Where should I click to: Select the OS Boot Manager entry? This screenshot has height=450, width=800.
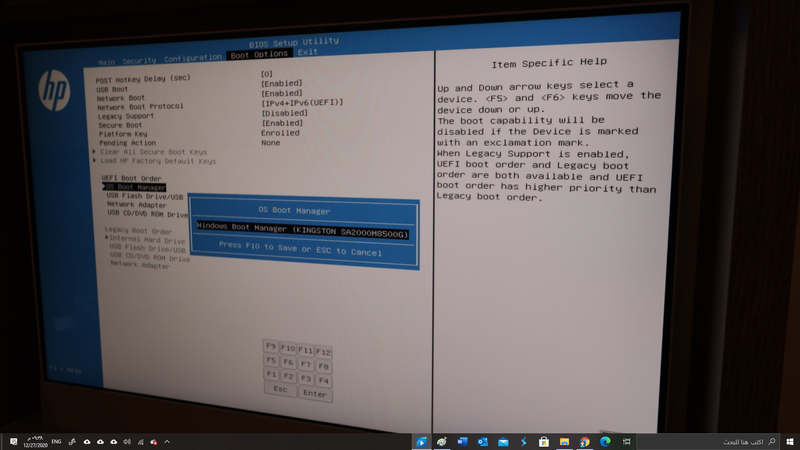(x=135, y=187)
